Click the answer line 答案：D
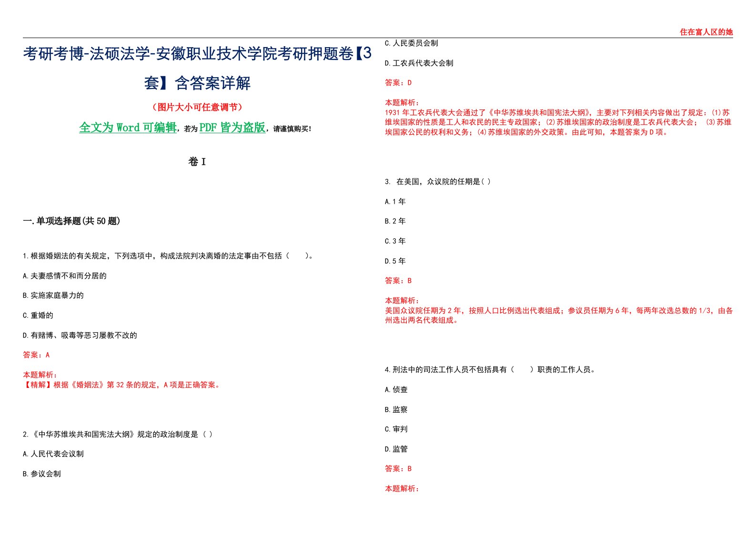Viewport: 756px width, 534px height. (x=398, y=83)
